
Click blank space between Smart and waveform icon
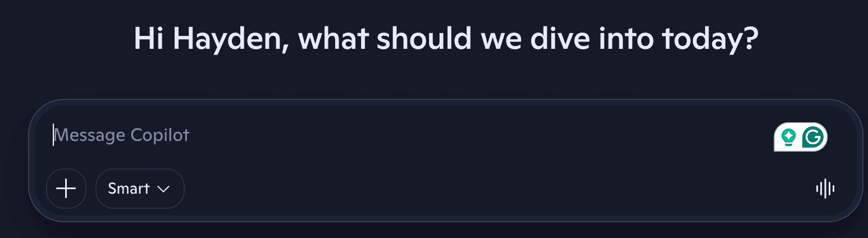[x=500, y=189]
